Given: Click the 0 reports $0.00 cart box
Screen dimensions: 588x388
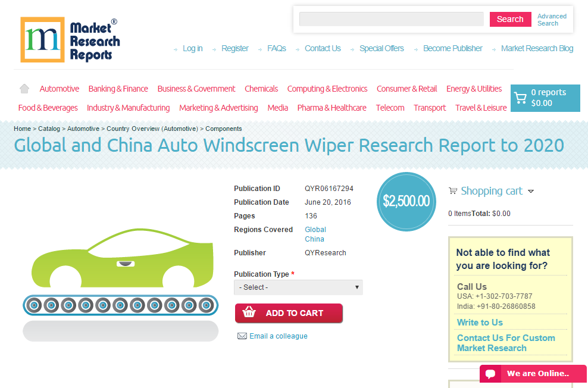Looking at the screenshot, I should 545,98.
